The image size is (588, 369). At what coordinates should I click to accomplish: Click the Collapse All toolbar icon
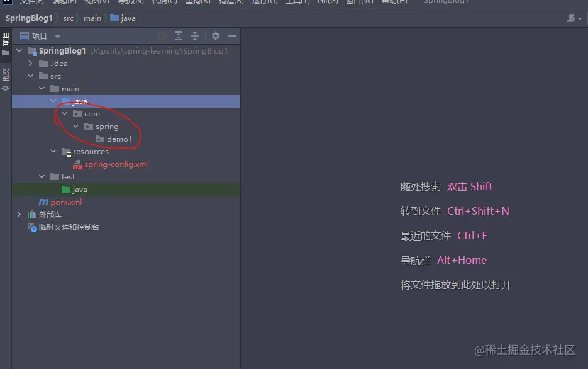click(x=195, y=36)
